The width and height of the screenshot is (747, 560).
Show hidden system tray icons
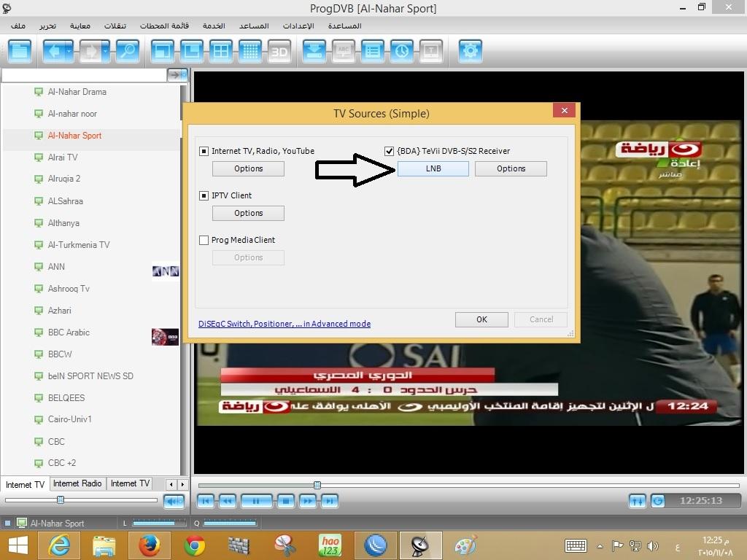click(600, 546)
